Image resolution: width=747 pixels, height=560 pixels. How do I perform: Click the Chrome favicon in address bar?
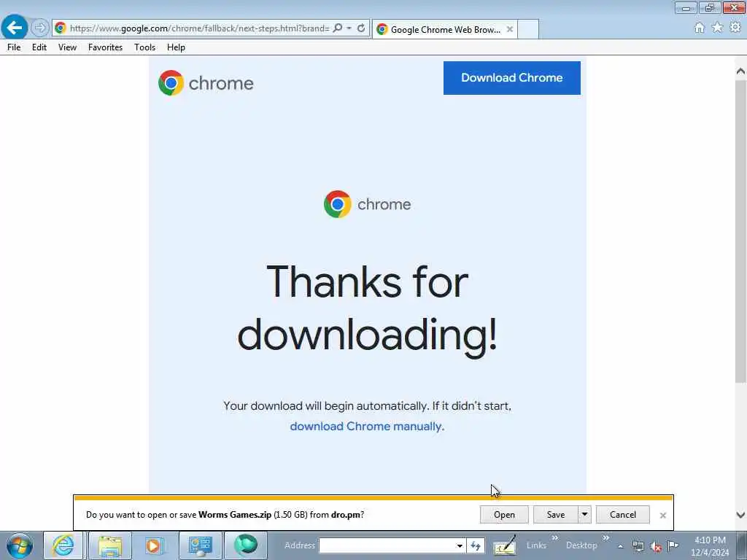pos(61,28)
